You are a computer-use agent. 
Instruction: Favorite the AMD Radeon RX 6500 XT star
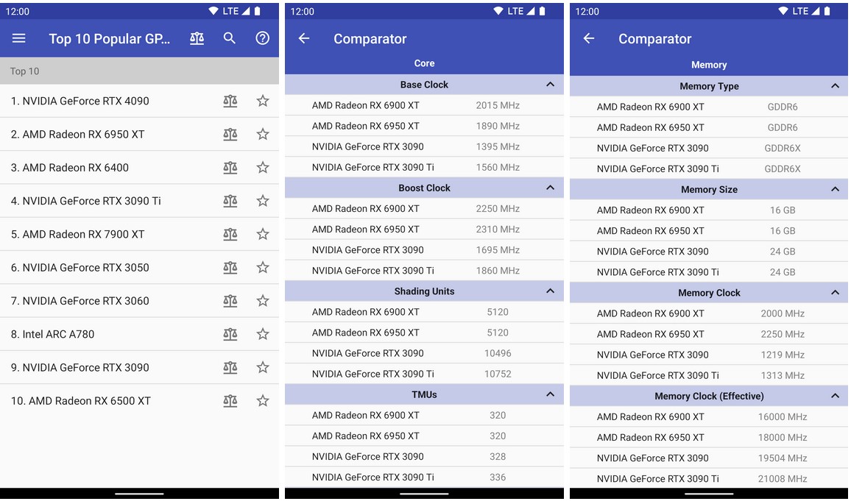coord(263,401)
